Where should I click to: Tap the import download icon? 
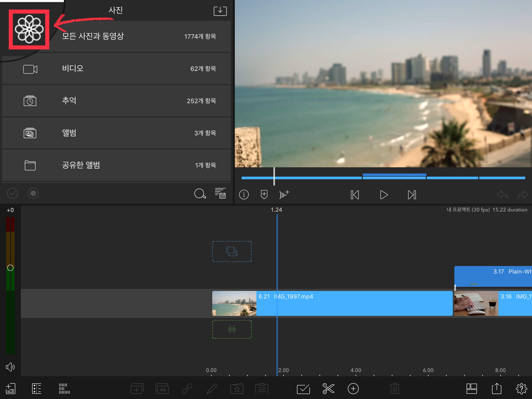tap(220, 11)
